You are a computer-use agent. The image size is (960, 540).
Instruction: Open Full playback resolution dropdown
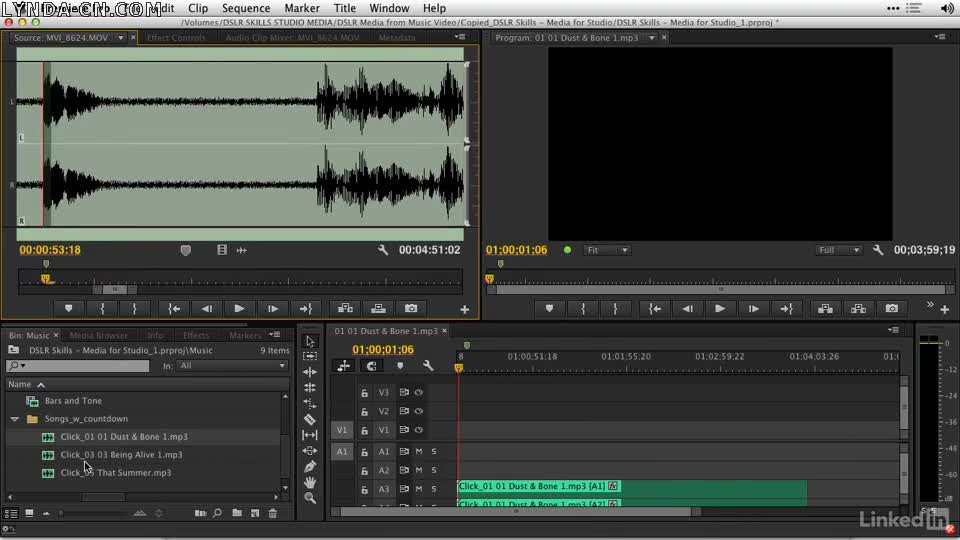tap(839, 250)
